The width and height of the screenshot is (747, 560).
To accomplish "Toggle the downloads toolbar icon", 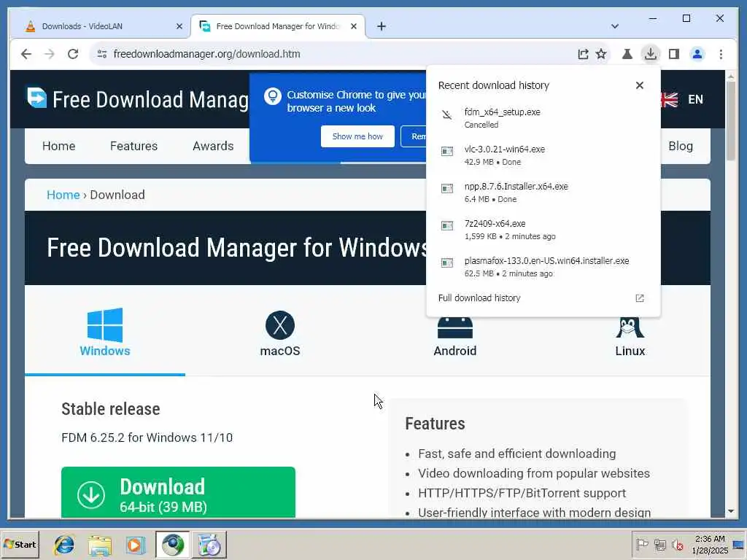I will [x=650, y=54].
